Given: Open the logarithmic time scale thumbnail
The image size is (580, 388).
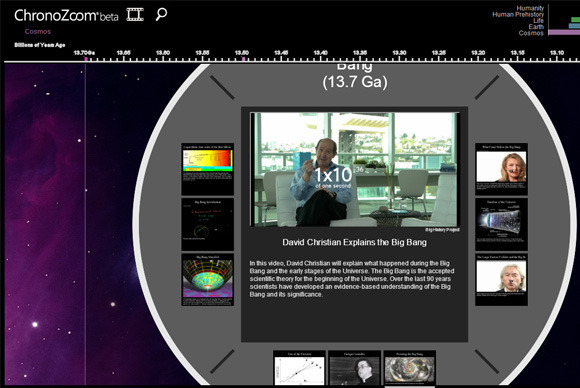Looking at the screenshot, I should [x=208, y=169].
